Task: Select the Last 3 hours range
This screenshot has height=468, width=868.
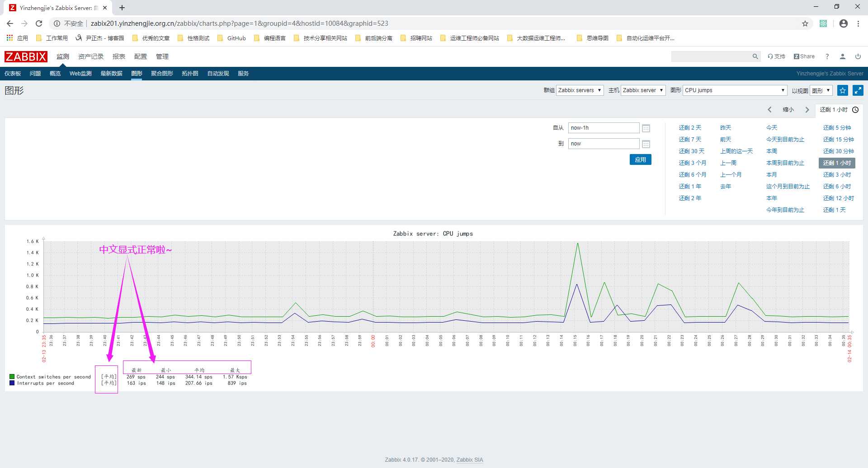Action: coord(837,175)
